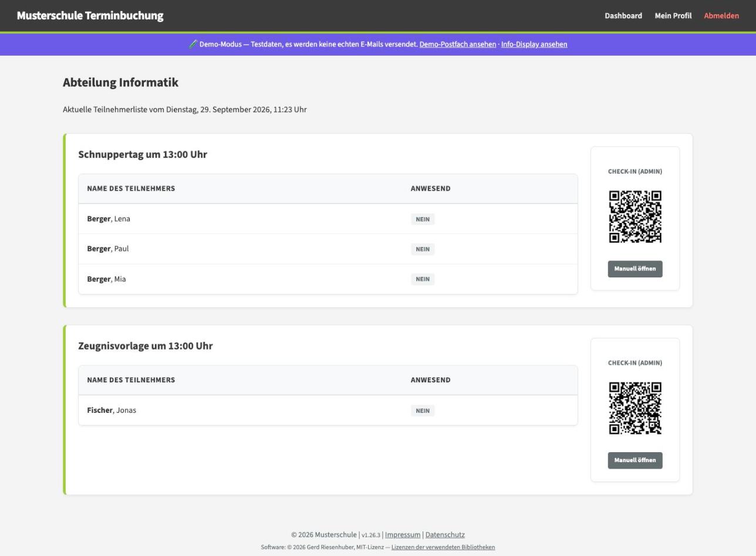This screenshot has height=556, width=756.
Task: Click the CHECK-IN (ADMIN) label in Zeugnisvorlage card
Action: 635,363
